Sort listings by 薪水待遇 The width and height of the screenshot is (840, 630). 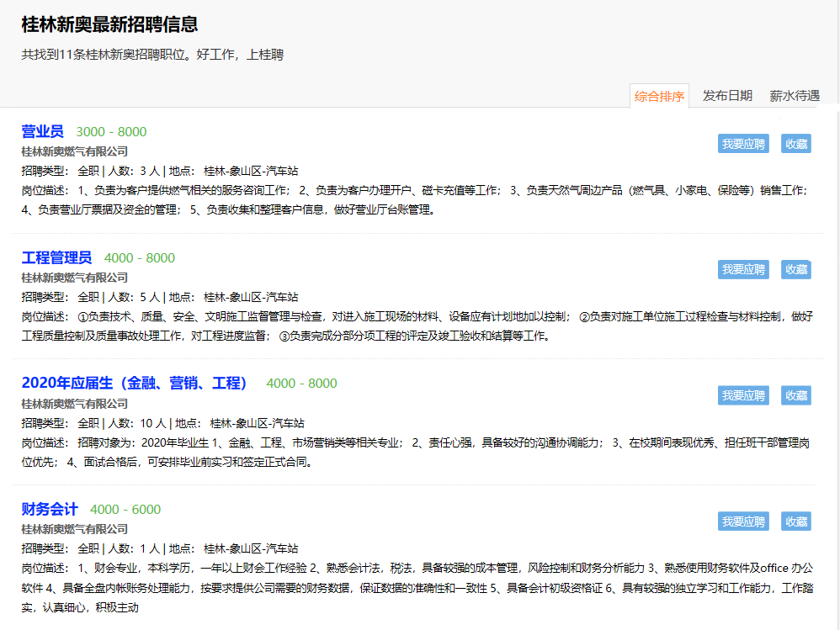[795, 96]
